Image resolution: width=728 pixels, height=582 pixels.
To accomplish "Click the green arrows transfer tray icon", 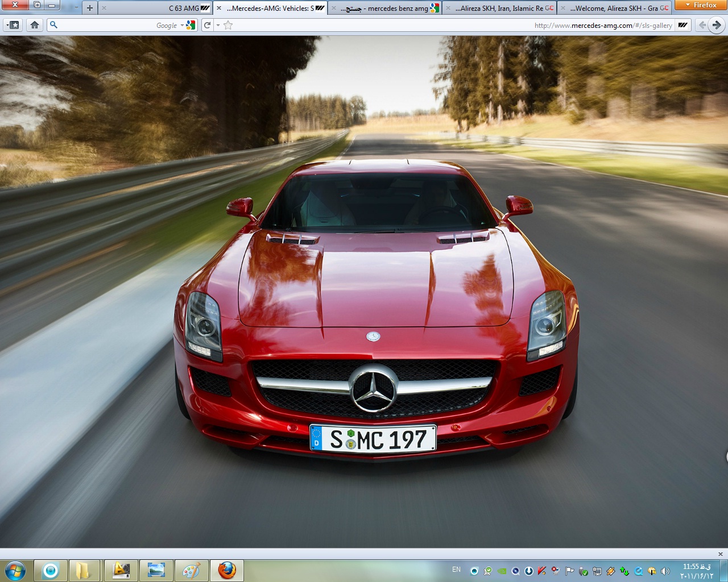I will coord(624,571).
